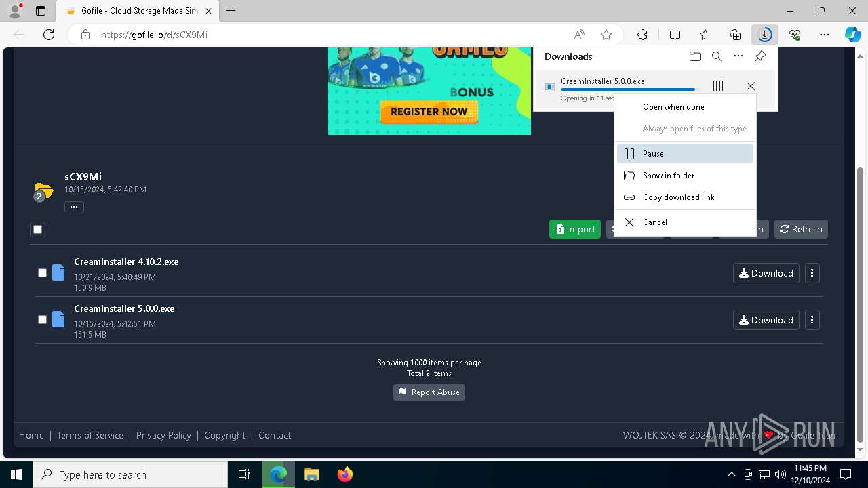
Task: Open the Privacy Policy link
Action: coord(163,435)
